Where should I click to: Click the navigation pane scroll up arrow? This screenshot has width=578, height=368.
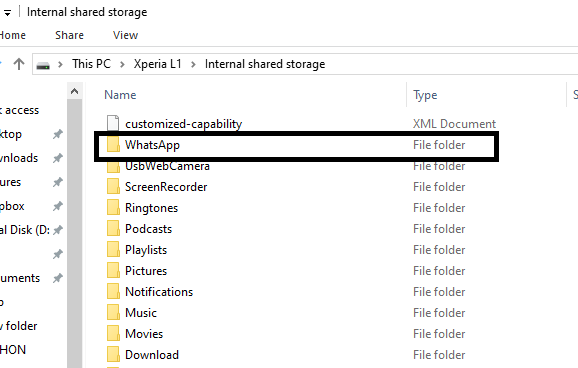pos(74,91)
